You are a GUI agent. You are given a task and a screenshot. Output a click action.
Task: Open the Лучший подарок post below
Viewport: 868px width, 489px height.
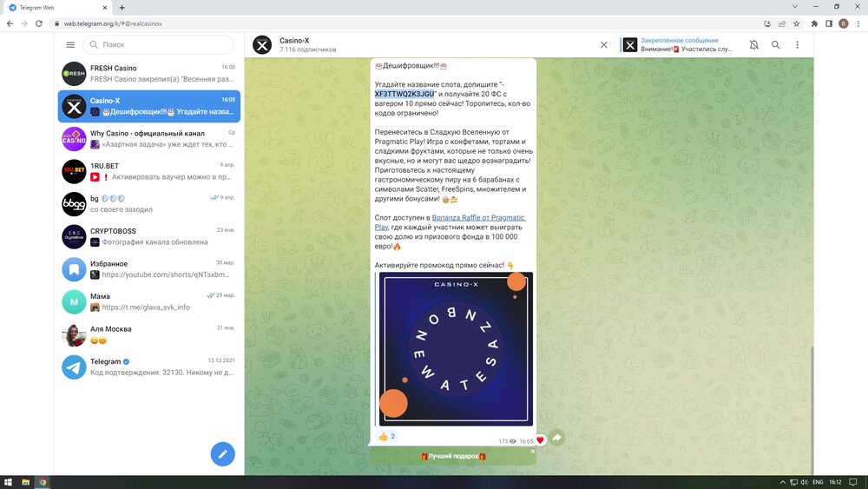point(453,456)
